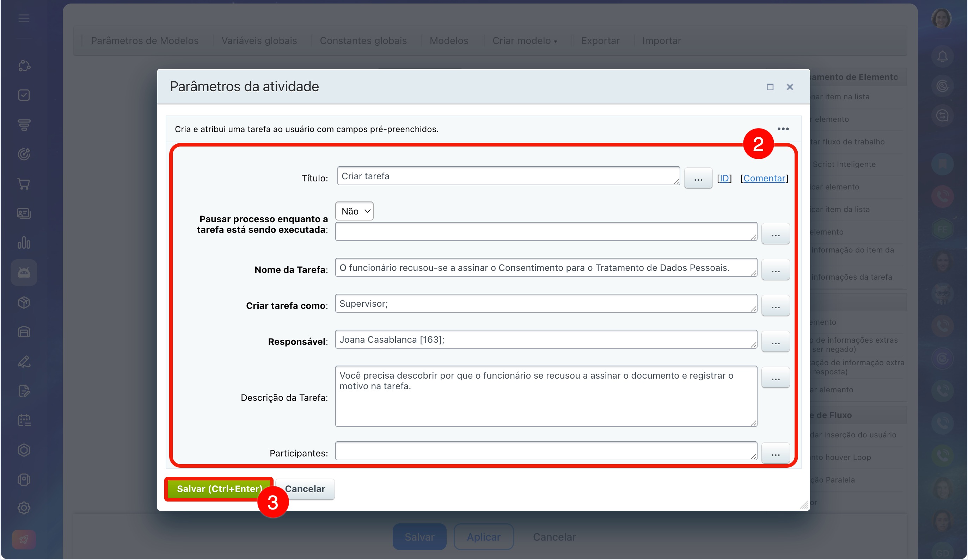Image resolution: width=968 pixels, height=560 pixels.
Task: Open the Variáveis globais tab
Action: pyautogui.click(x=259, y=41)
